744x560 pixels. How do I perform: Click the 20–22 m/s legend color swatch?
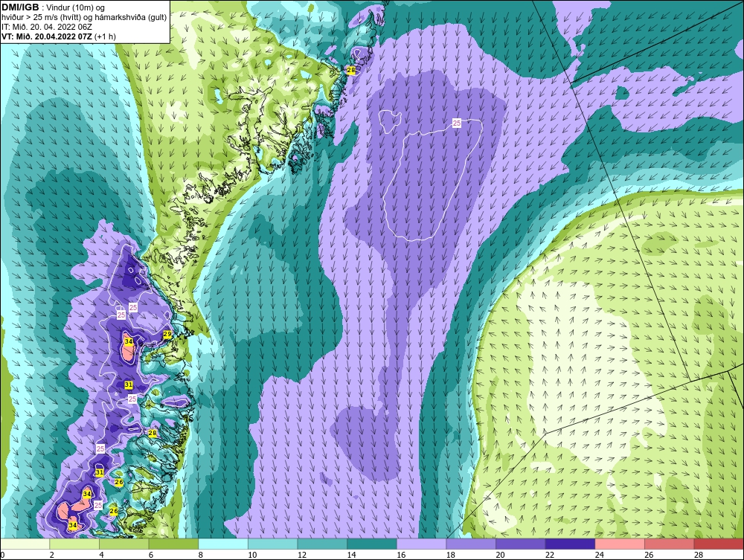pos(521,544)
